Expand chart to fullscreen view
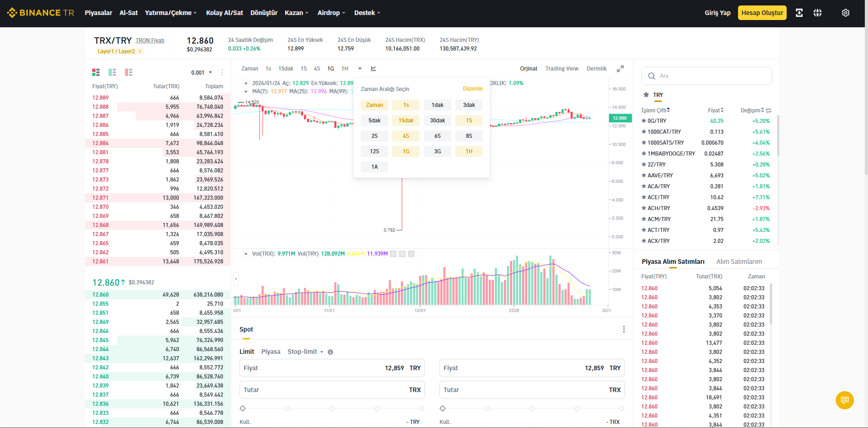Screen dimensions: 868x428 point(620,69)
